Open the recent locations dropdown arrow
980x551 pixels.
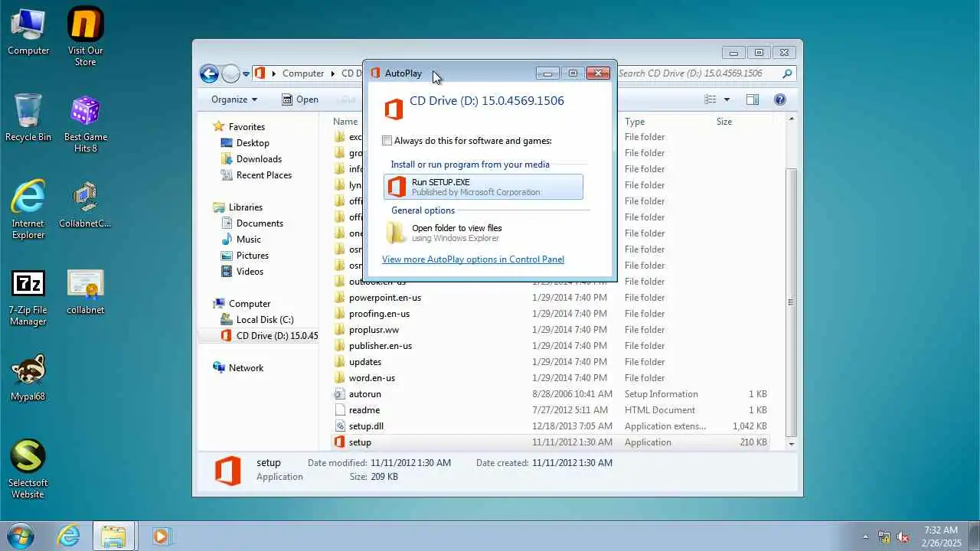click(246, 74)
